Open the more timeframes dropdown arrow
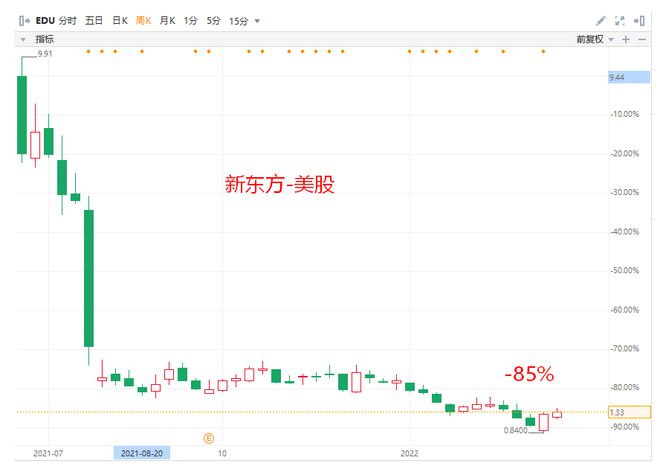Image resolution: width=660 pixels, height=469 pixels. [x=257, y=21]
